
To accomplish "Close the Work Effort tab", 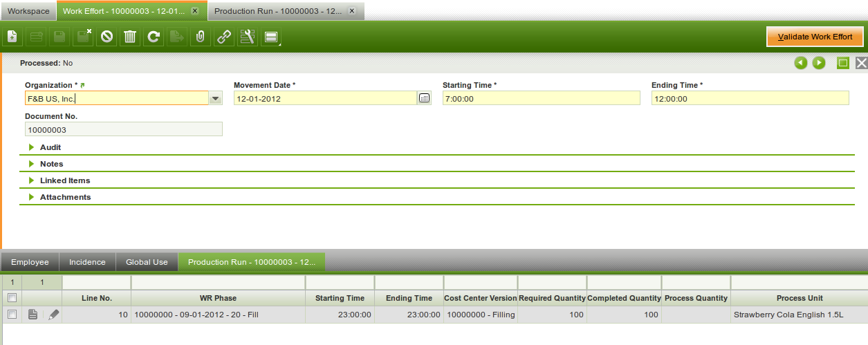I will [x=195, y=12].
